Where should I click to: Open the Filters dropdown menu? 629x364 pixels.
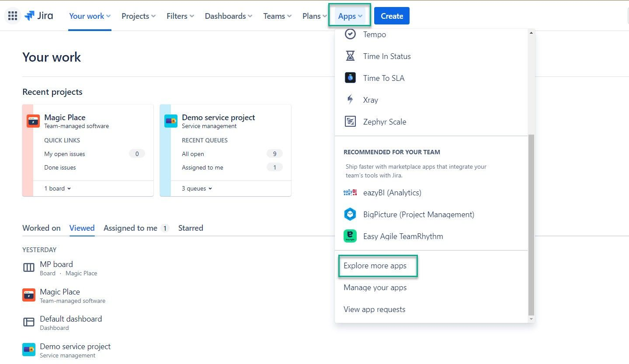point(180,16)
